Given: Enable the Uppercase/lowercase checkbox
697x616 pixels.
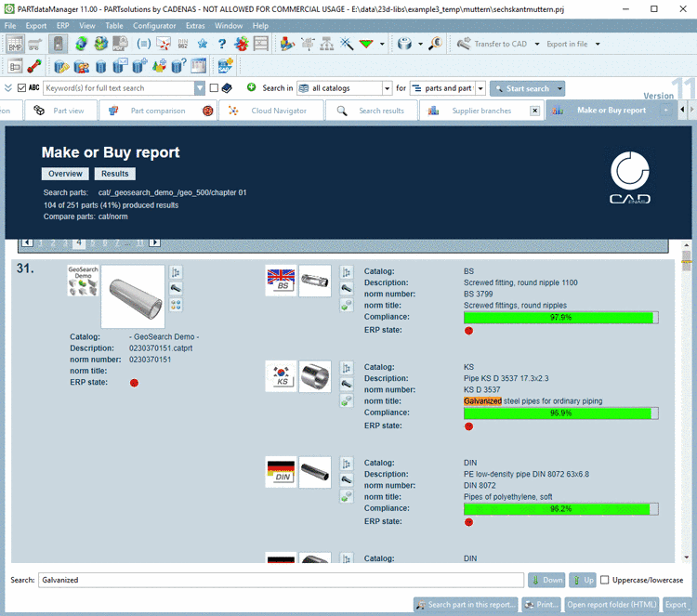Looking at the screenshot, I should [x=605, y=580].
